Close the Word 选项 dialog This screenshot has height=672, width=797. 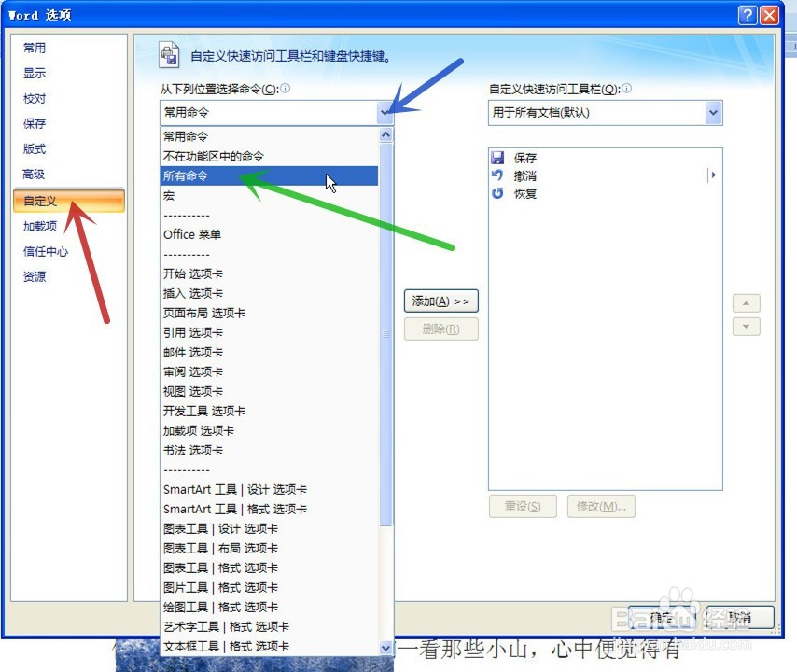(x=770, y=15)
